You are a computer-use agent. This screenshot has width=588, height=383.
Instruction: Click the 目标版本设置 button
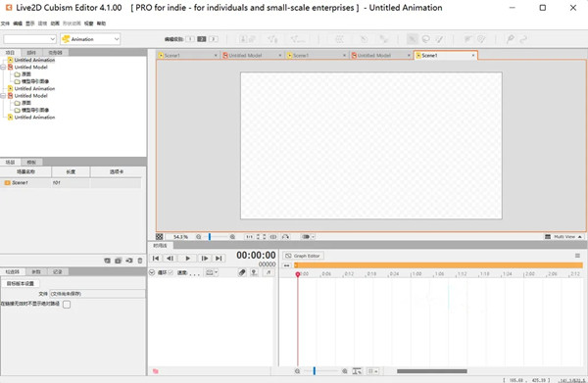(x=21, y=284)
